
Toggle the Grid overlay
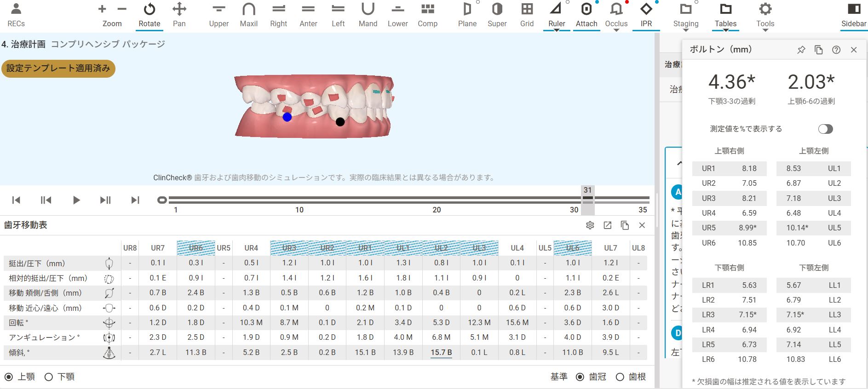pyautogui.click(x=527, y=15)
